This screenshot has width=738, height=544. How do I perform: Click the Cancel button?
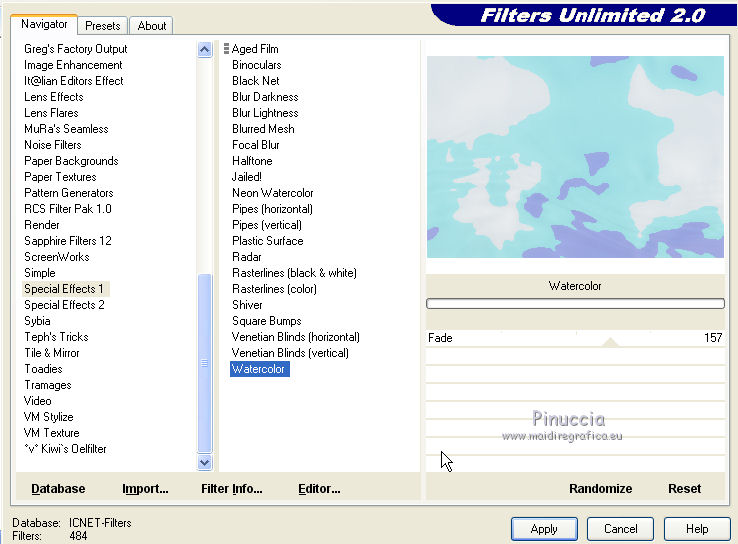pyautogui.click(x=620, y=529)
